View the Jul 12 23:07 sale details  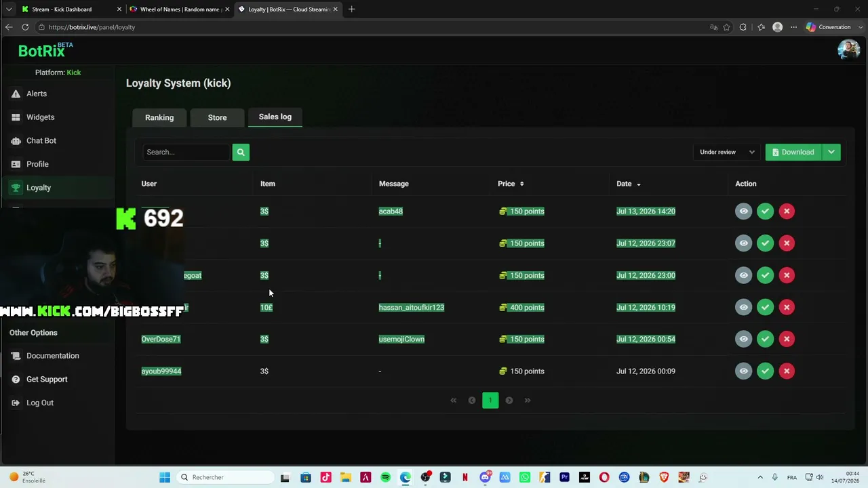click(743, 243)
